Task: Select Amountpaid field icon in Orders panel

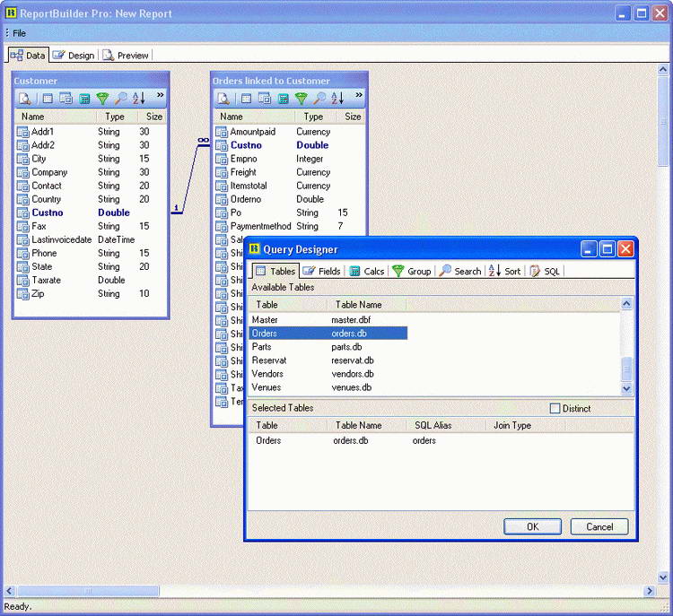Action: click(222, 132)
